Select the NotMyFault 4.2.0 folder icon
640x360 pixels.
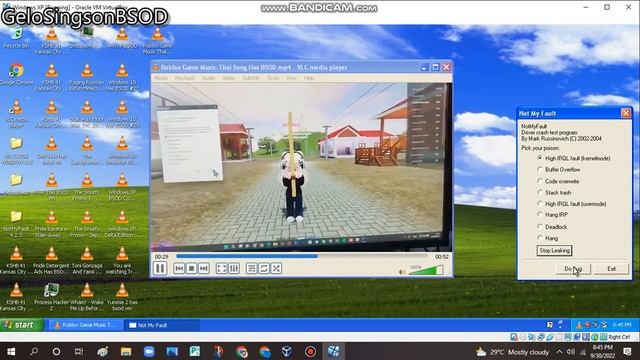click(16, 224)
